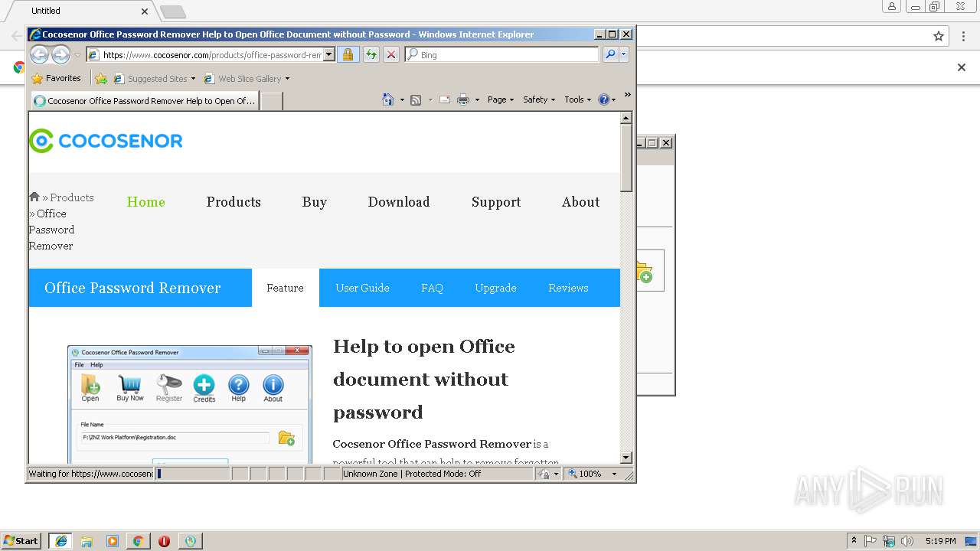Image resolution: width=980 pixels, height=551 pixels.
Task: Click the Read Mail icon
Action: point(445,99)
